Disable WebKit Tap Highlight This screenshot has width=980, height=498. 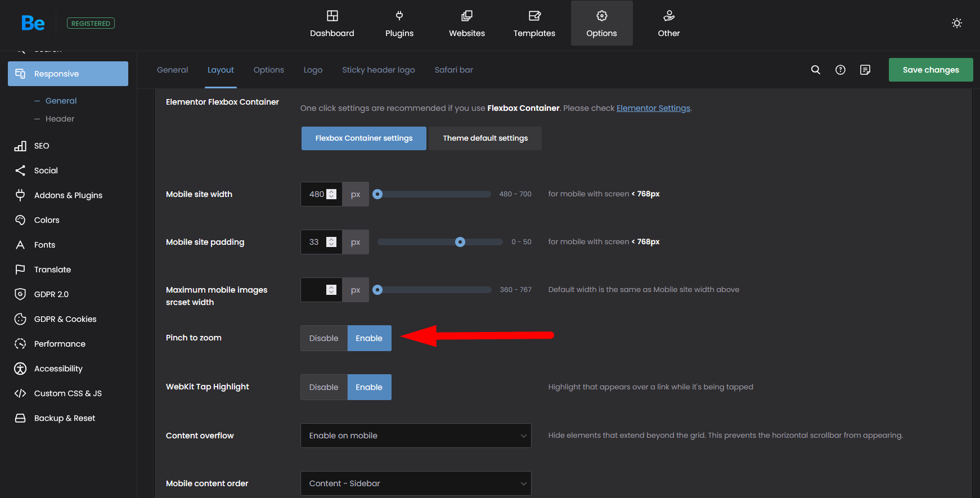click(x=323, y=387)
